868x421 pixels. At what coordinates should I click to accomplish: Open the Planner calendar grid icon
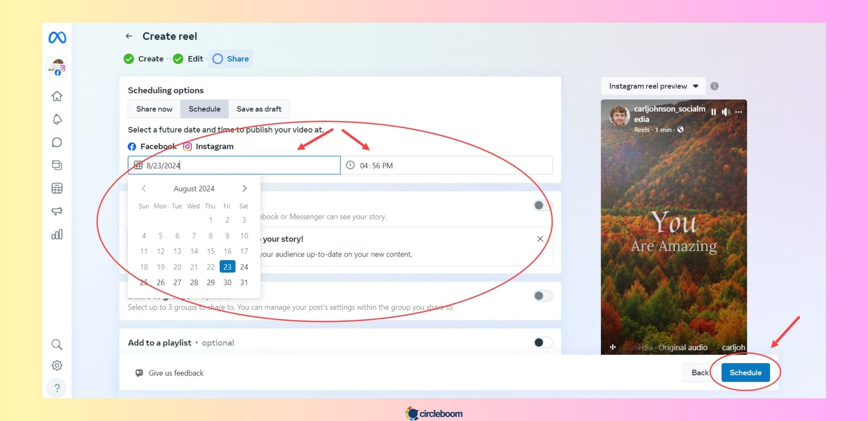pyautogui.click(x=57, y=188)
